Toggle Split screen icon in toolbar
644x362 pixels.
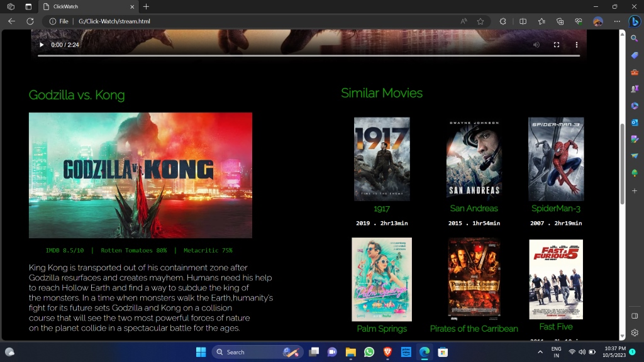click(523, 21)
